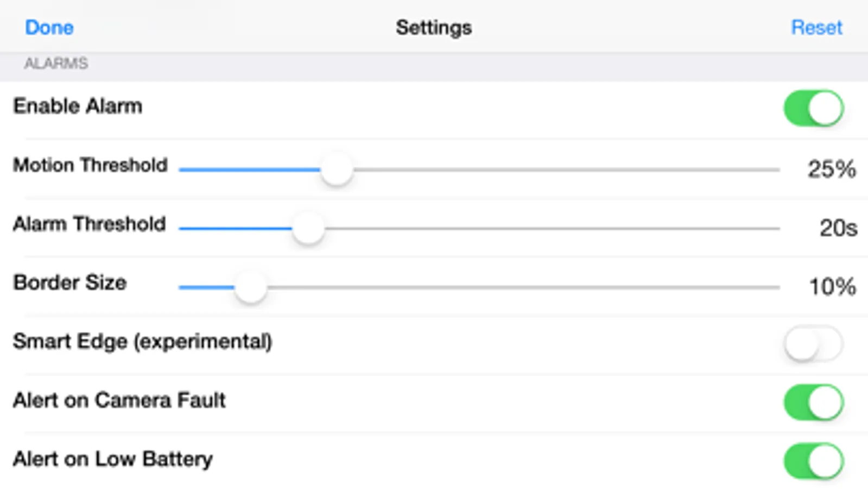Disable the Enable Alarm switch
Viewport: 868px width, 489px height.
[x=813, y=108]
